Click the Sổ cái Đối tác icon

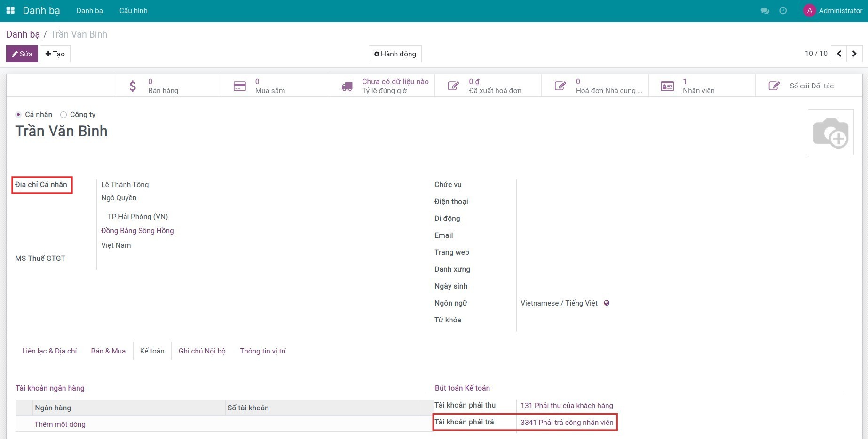pyautogui.click(x=774, y=86)
